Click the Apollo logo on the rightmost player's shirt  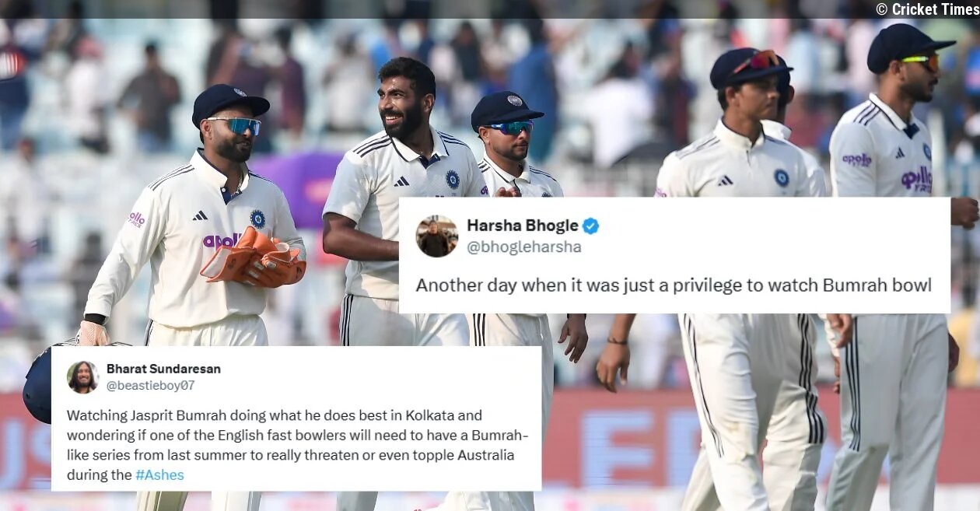coord(917,180)
